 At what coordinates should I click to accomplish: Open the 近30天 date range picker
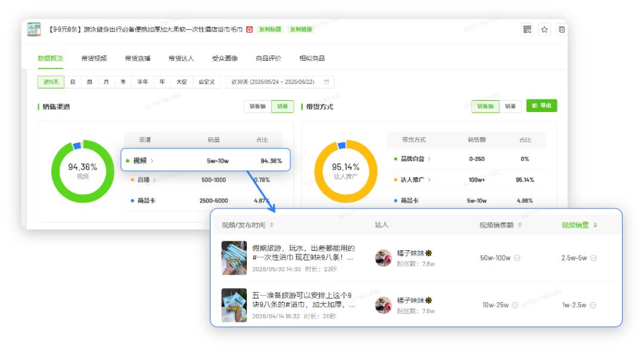[280, 82]
